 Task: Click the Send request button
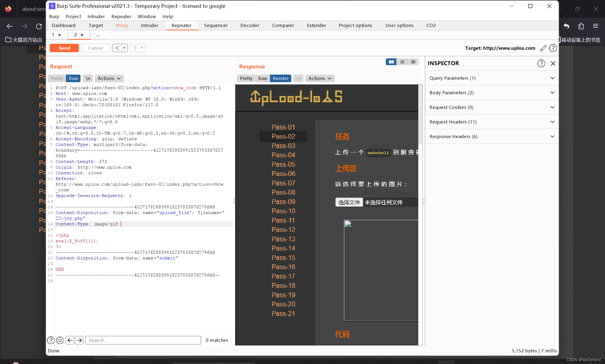coord(64,48)
